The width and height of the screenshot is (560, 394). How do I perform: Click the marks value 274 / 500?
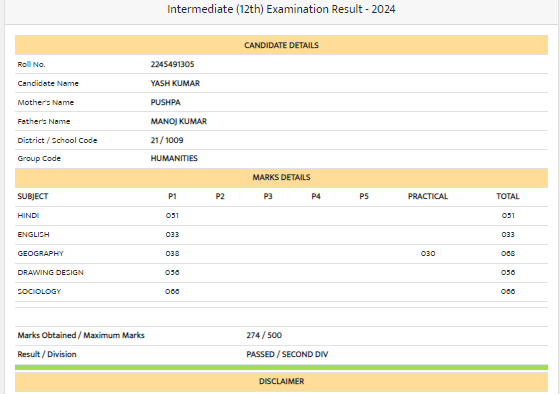264,335
